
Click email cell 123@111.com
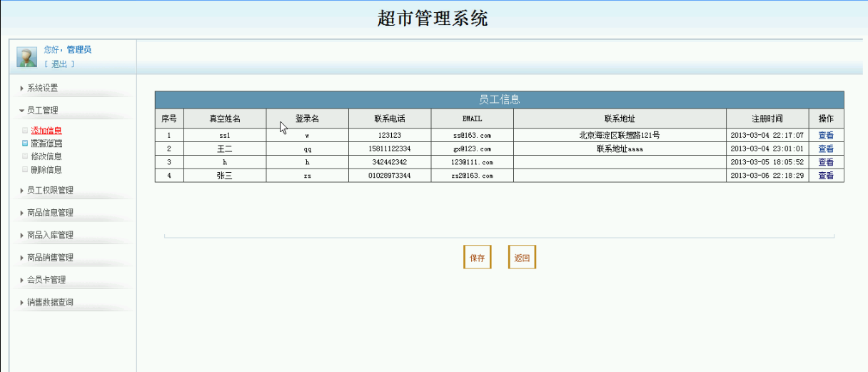[x=472, y=162]
